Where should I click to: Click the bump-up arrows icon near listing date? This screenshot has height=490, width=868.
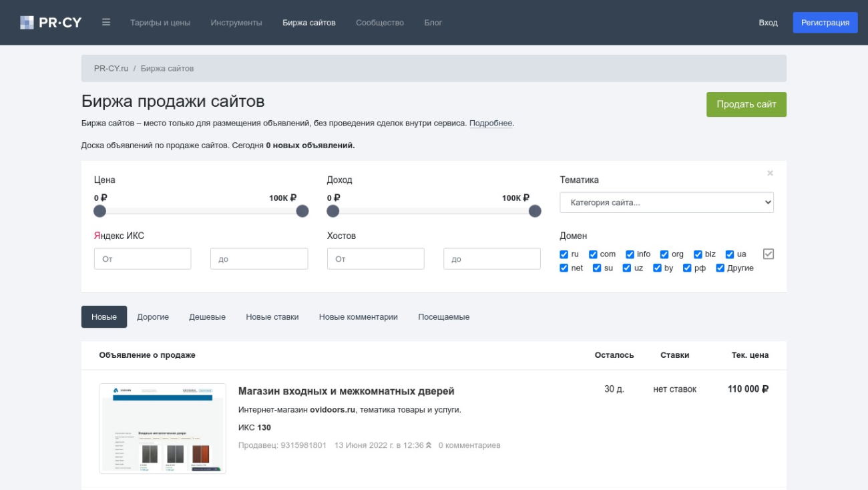click(429, 445)
